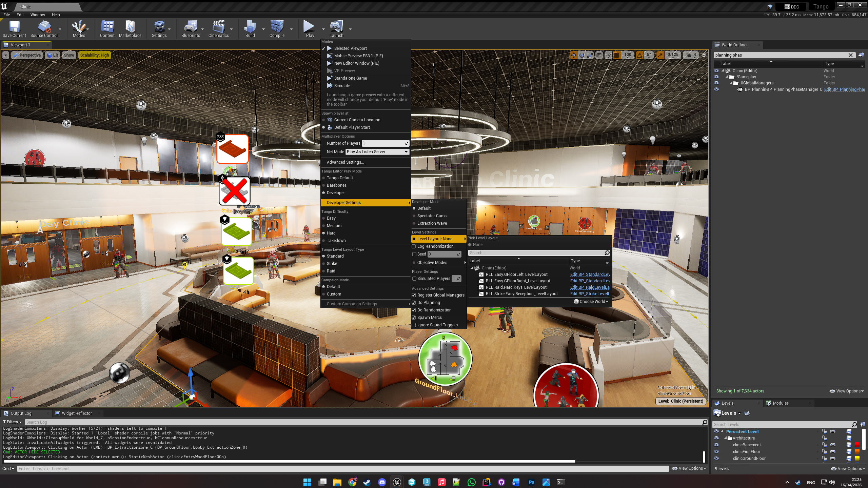Click the Windows Start button
This screenshot has height=488, width=868.
click(x=307, y=482)
